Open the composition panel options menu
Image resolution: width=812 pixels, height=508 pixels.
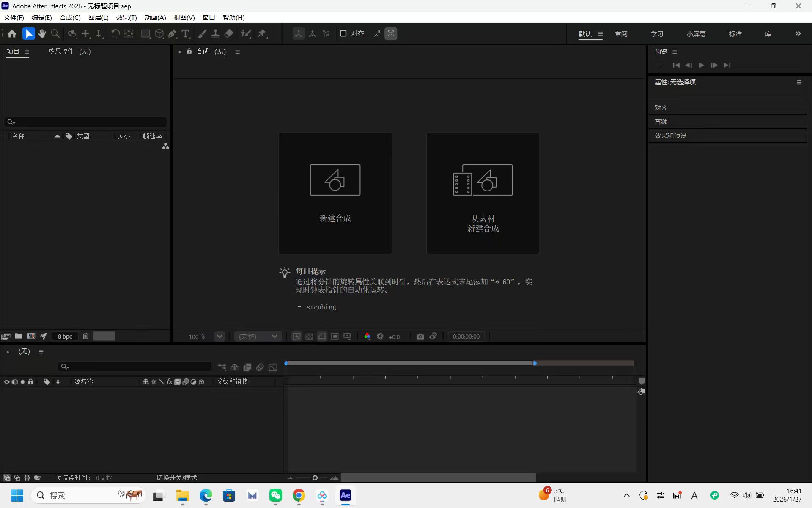tap(238, 52)
